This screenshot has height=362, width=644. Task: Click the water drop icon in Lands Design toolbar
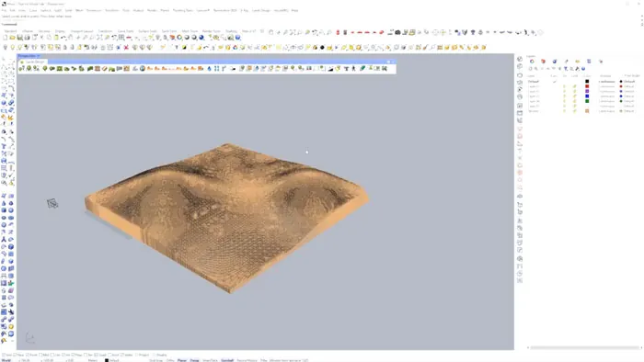point(210,69)
